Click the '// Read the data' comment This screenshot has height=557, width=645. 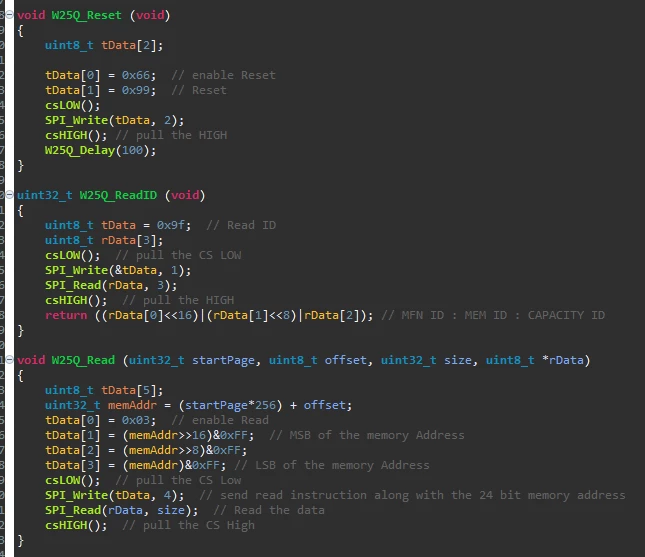point(269,511)
